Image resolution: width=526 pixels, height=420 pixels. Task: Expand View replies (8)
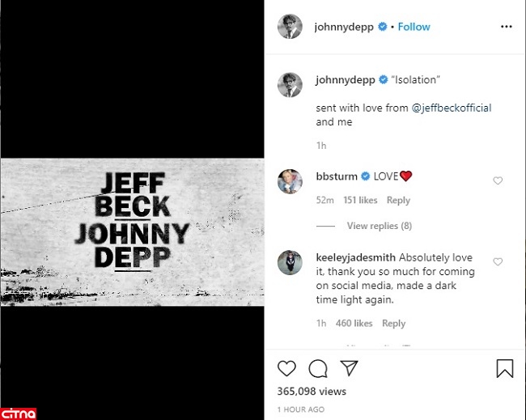point(379,226)
